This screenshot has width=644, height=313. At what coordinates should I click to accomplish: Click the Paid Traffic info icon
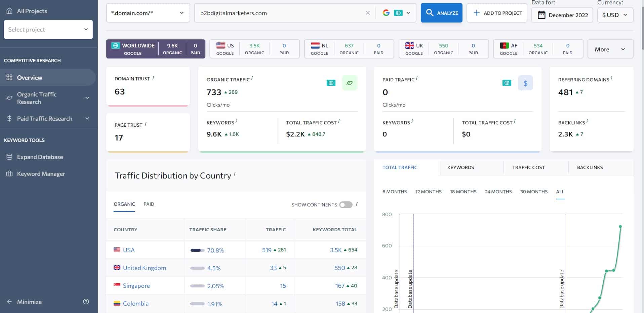click(417, 78)
